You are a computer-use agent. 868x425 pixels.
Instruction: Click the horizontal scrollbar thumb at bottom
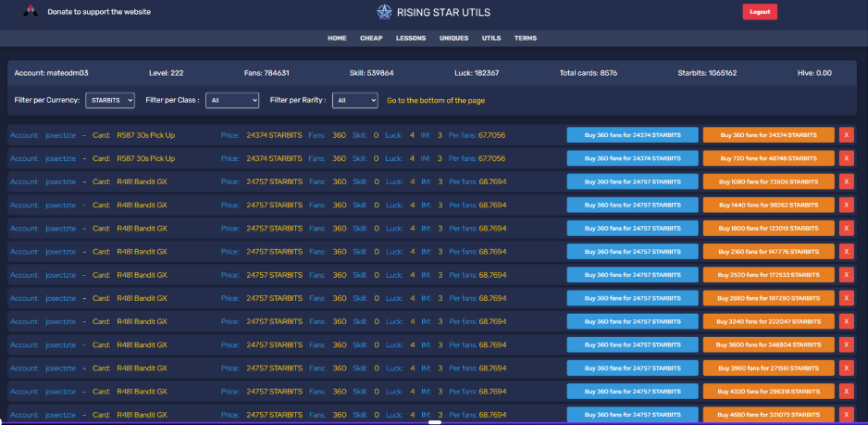click(435, 422)
